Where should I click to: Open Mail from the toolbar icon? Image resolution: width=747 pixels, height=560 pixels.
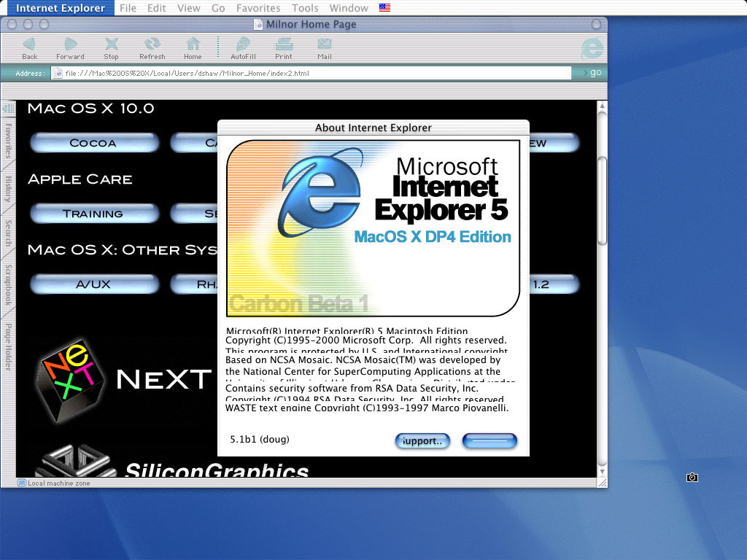coord(325,44)
